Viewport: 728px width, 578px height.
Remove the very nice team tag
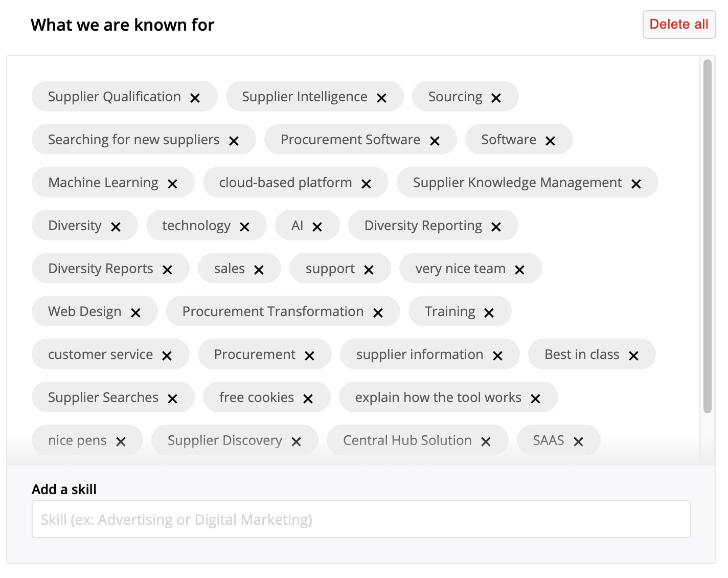pyautogui.click(x=519, y=270)
